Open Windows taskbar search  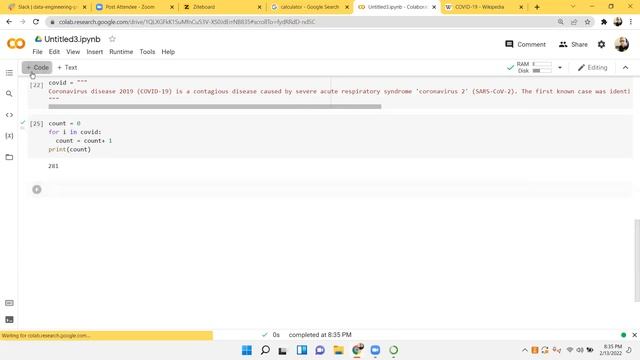pyautogui.click(x=265, y=350)
